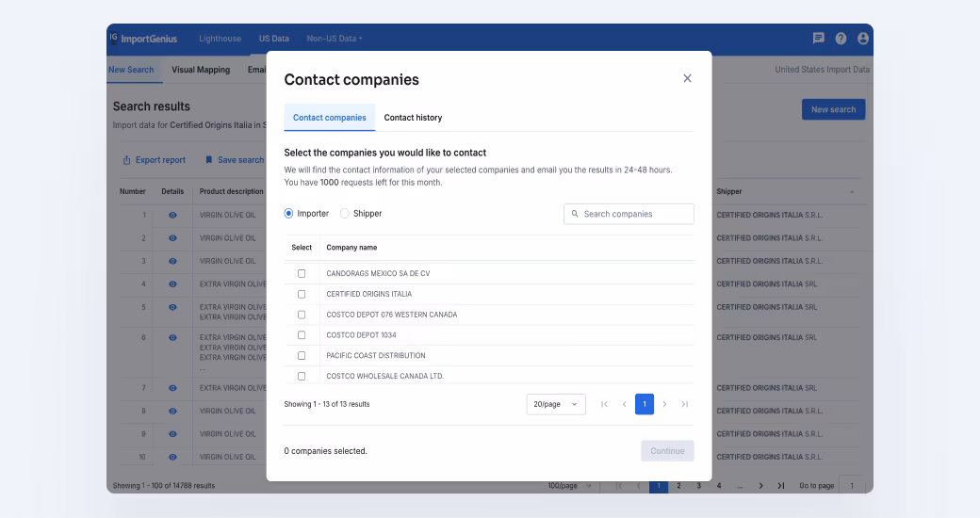
Task: Open the US Data nav item
Action: coord(274,39)
